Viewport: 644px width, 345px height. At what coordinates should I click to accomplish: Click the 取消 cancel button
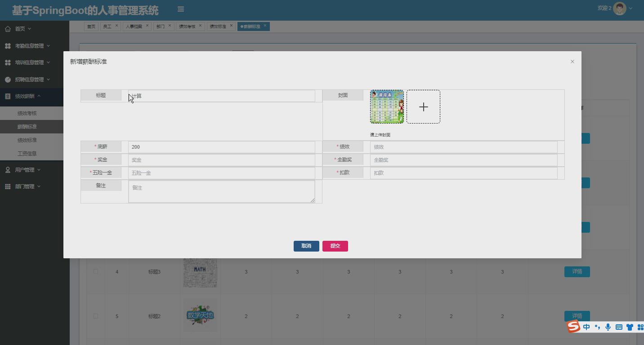coord(306,246)
